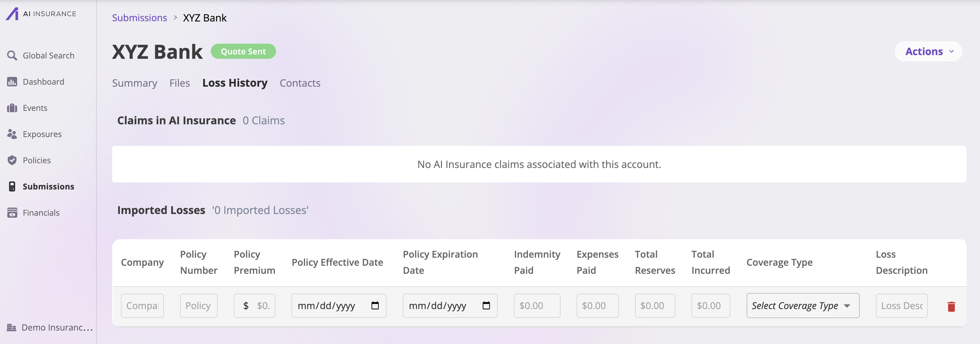Open the Select Coverage Type dropdown
The image size is (980, 344).
pos(802,306)
